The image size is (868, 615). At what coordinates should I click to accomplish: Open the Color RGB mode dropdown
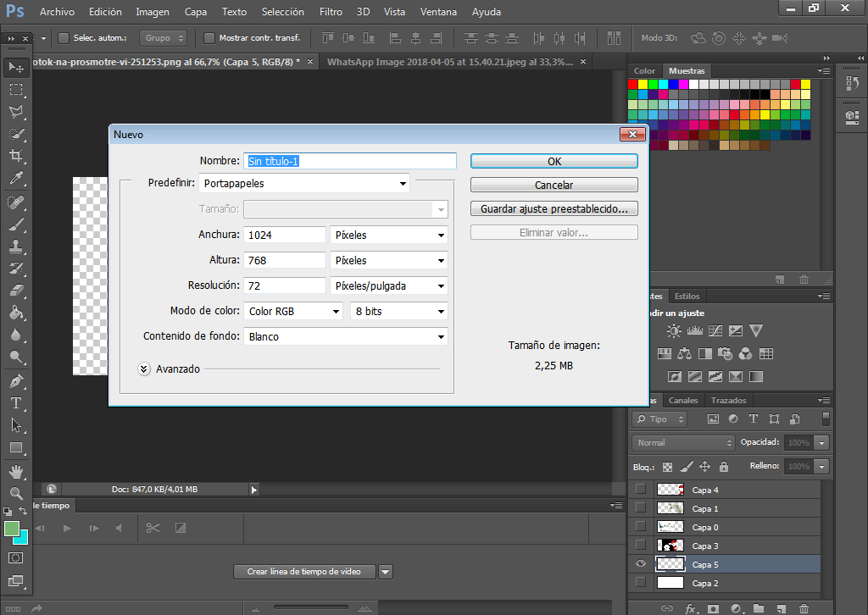[x=293, y=312]
